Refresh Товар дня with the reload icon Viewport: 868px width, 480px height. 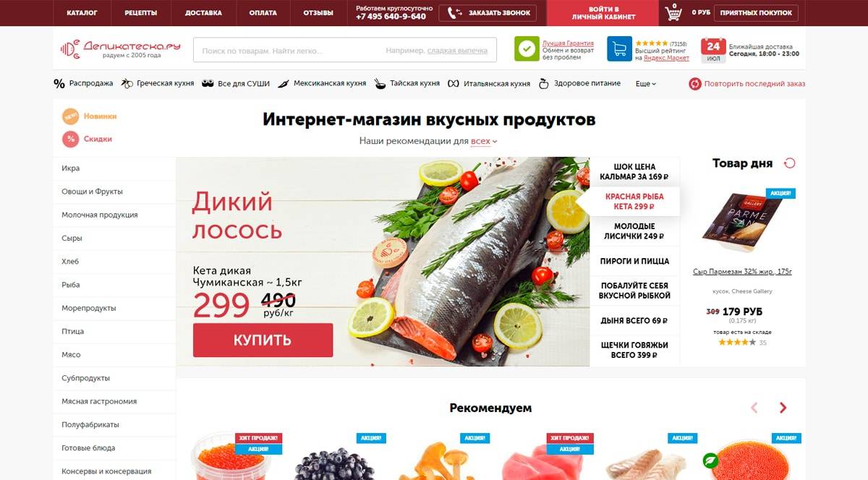pos(790,163)
